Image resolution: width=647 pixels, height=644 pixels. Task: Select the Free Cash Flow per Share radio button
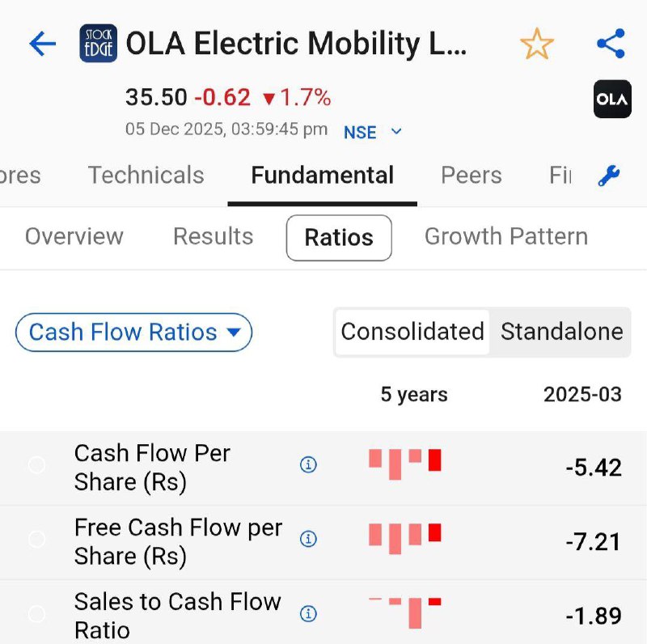pyautogui.click(x=36, y=539)
